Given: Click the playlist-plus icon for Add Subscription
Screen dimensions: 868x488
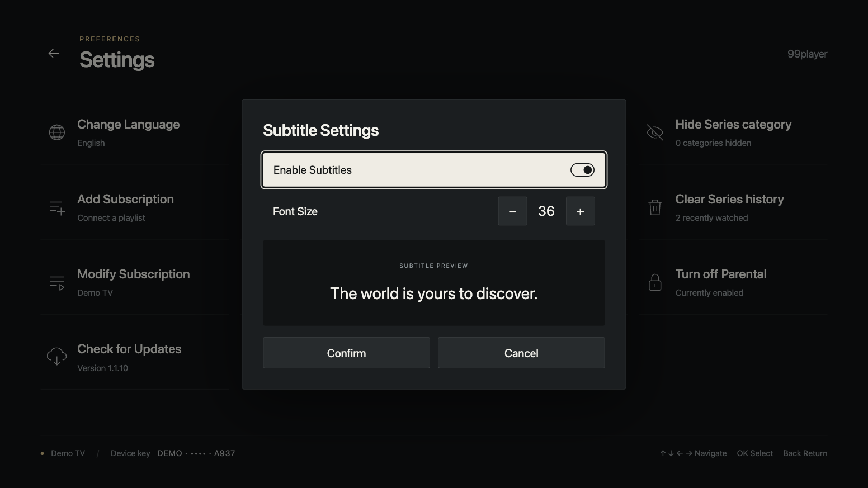Looking at the screenshot, I should tap(57, 207).
